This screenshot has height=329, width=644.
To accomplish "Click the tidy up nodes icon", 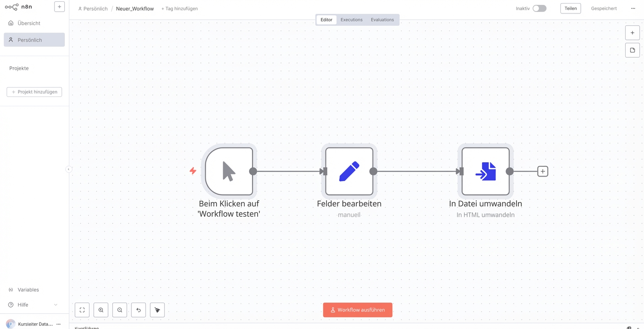I will [x=157, y=310].
